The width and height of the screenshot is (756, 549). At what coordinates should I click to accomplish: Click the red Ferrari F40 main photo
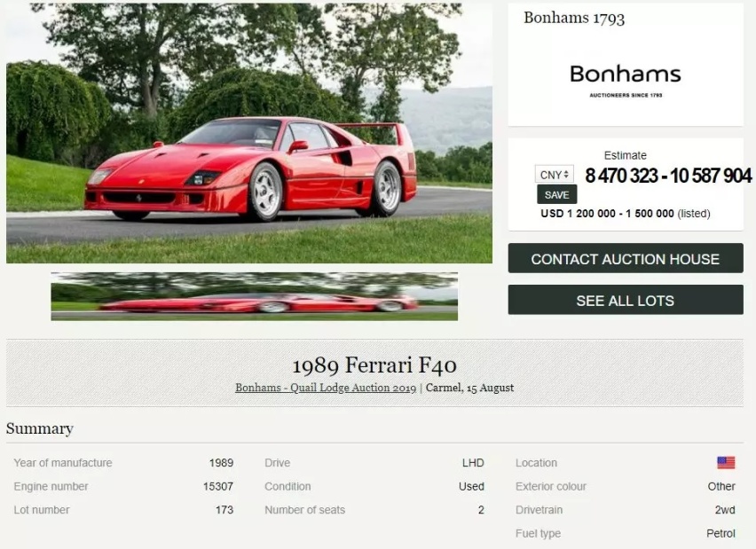[x=249, y=133]
